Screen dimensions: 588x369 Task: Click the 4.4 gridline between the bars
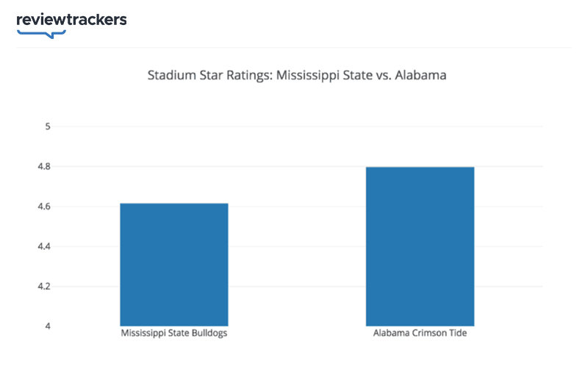(x=297, y=246)
